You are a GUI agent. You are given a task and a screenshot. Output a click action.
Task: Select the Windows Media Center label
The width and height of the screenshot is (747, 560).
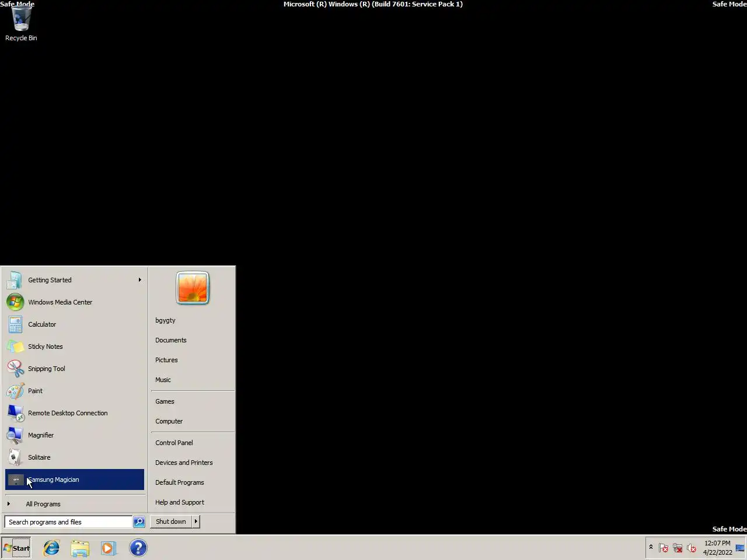tap(60, 302)
